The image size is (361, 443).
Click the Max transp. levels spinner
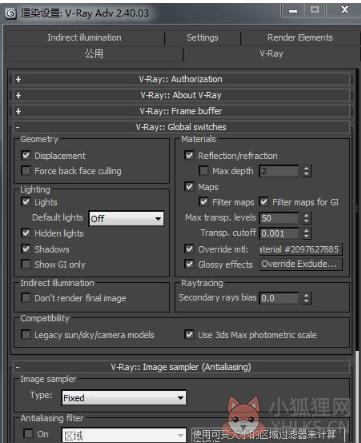coord(306,218)
